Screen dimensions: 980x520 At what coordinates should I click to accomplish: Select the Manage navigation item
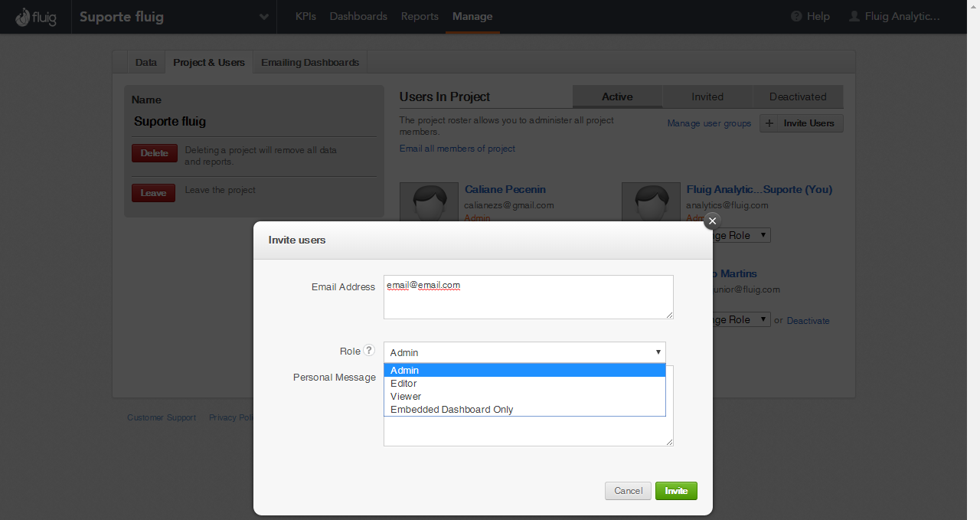pyautogui.click(x=472, y=16)
